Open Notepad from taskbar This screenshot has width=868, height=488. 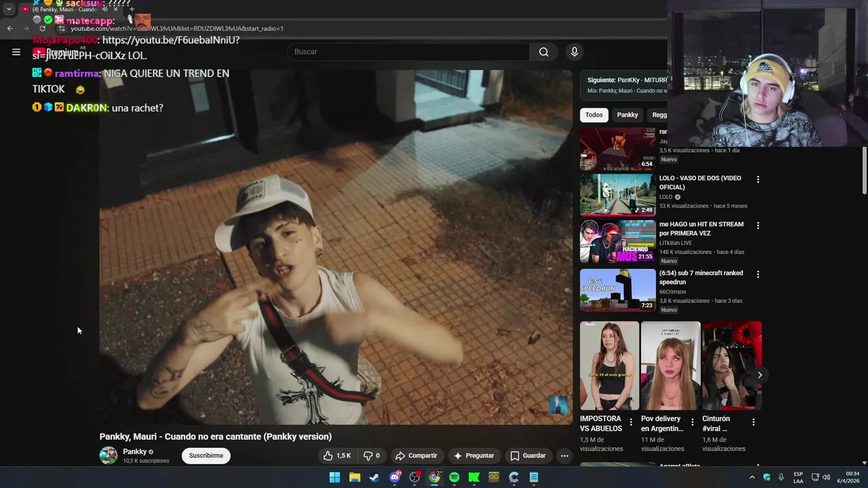coord(534,477)
